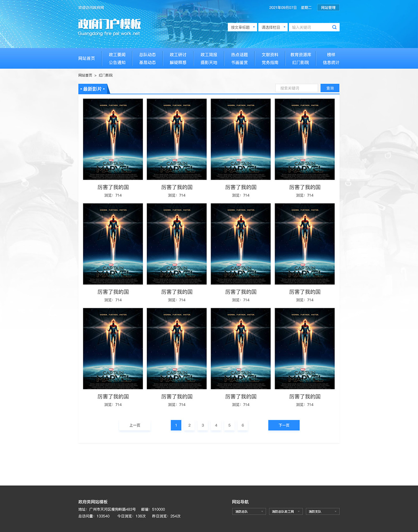The width and height of the screenshot is (418, 532).
Task: Click the date 2021年09月07日
Action: pyautogui.click(x=283, y=8)
